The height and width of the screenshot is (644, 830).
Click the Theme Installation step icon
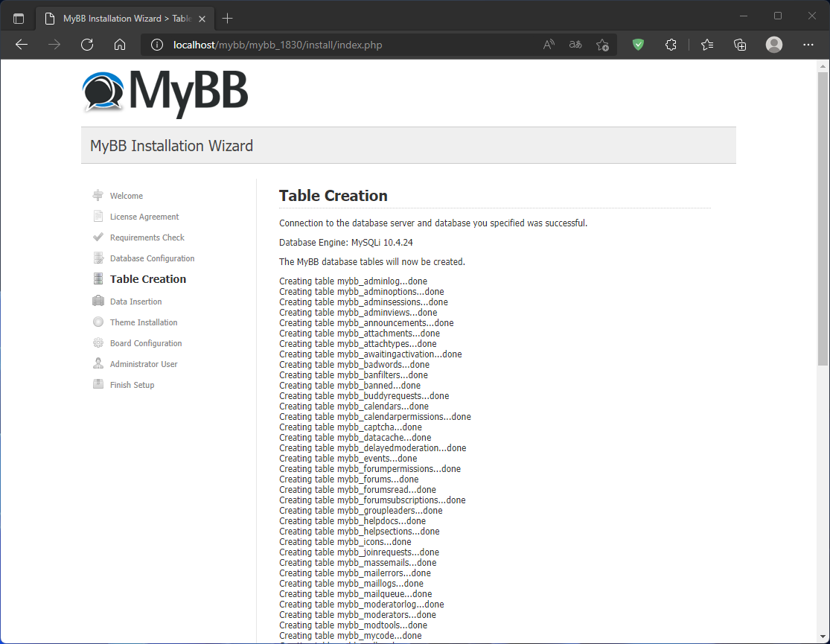point(98,322)
